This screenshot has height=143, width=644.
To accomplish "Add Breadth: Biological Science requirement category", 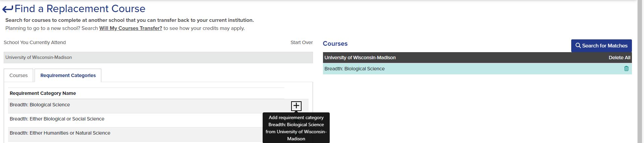I will tap(296, 106).
